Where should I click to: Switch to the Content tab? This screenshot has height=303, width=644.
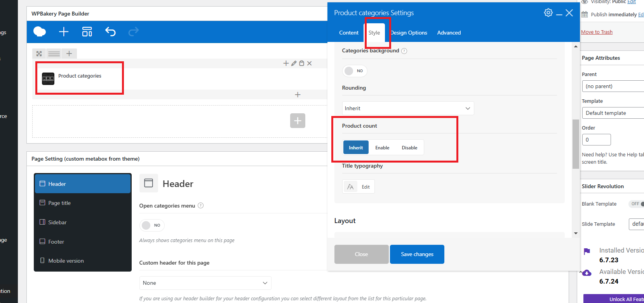pos(349,33)
